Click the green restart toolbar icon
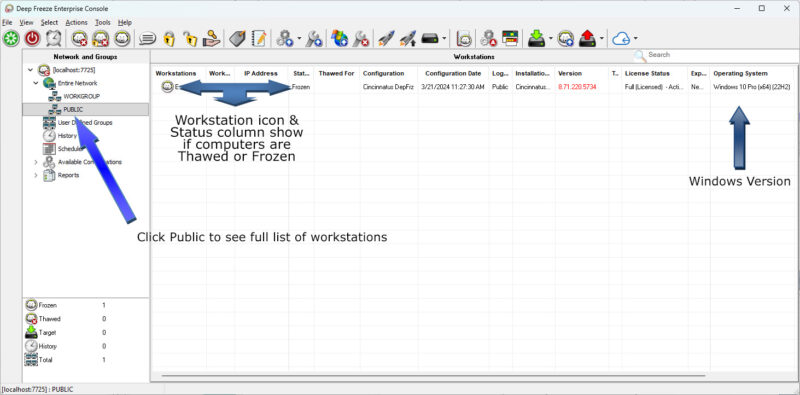This screenshot has height=395, width=800. click(x=11, y=38)
